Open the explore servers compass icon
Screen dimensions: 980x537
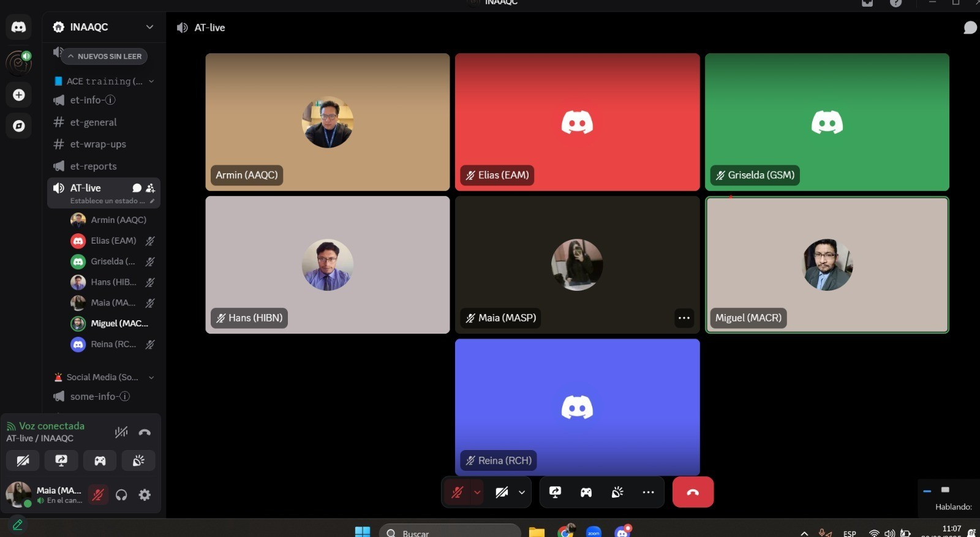point(19,126)
